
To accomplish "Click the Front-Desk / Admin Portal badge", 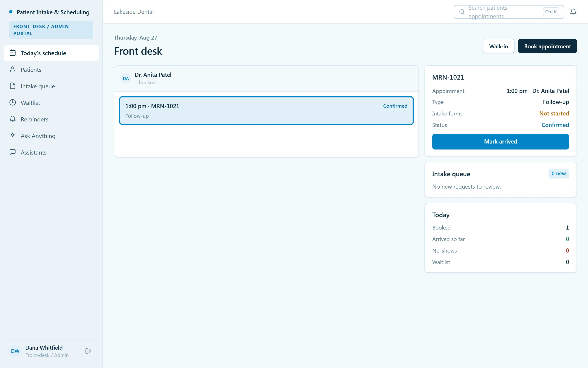I will pyautogui.click(x=51, y=30).
